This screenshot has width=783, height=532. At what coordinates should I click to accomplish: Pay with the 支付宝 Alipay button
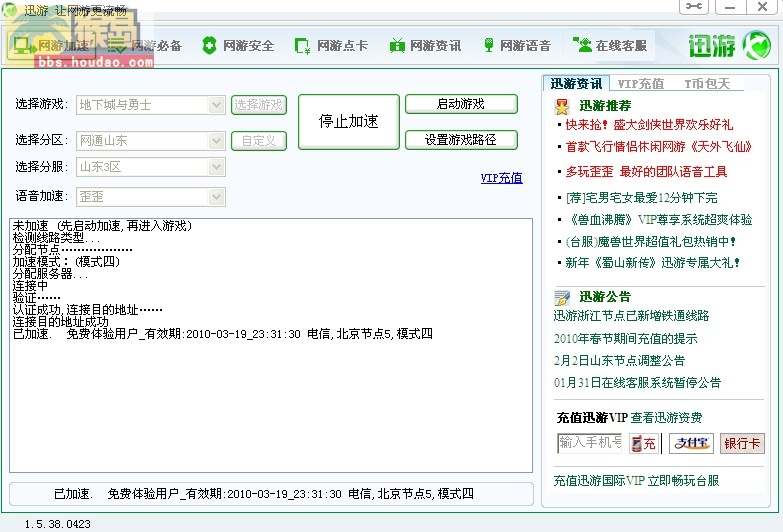pos(692,443)
